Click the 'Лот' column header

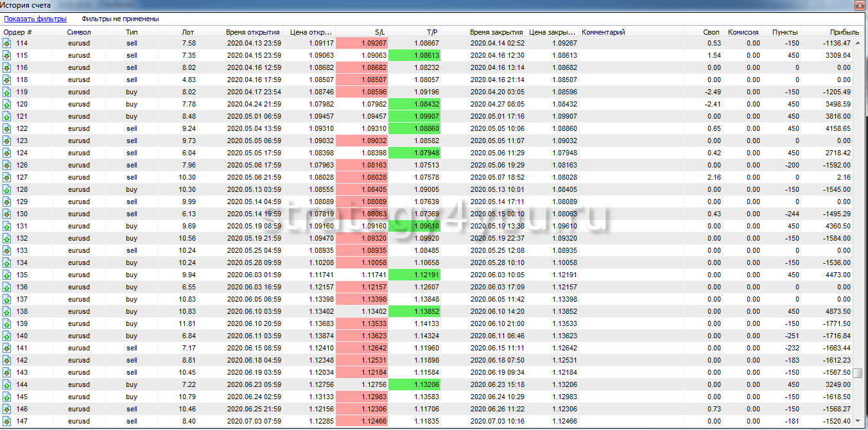click(x=188, y=31)
